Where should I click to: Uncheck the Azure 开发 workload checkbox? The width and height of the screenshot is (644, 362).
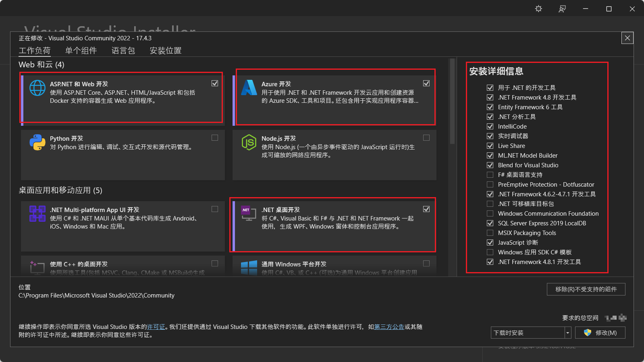426,83
